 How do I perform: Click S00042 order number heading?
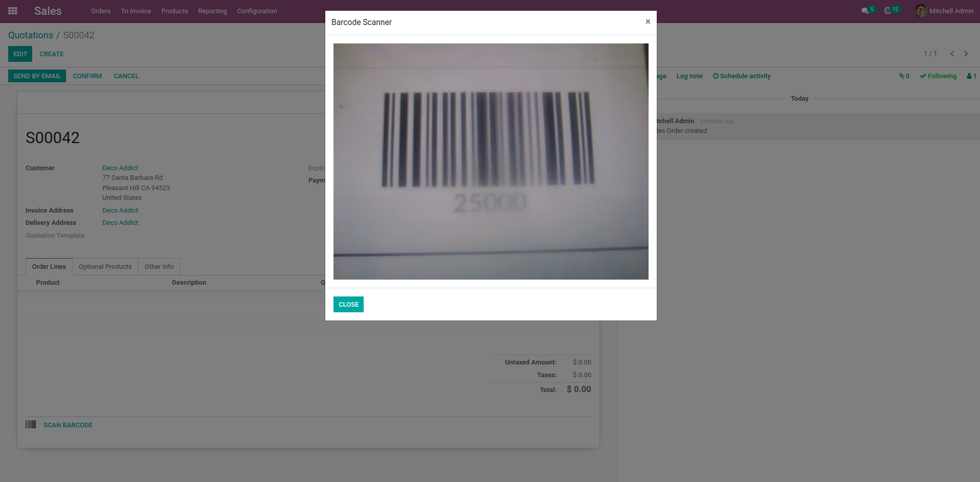tap(53, 138)
